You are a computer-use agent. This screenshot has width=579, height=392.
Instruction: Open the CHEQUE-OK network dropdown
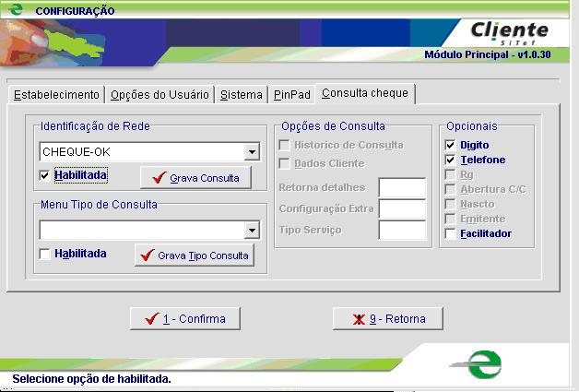[252, 151]
